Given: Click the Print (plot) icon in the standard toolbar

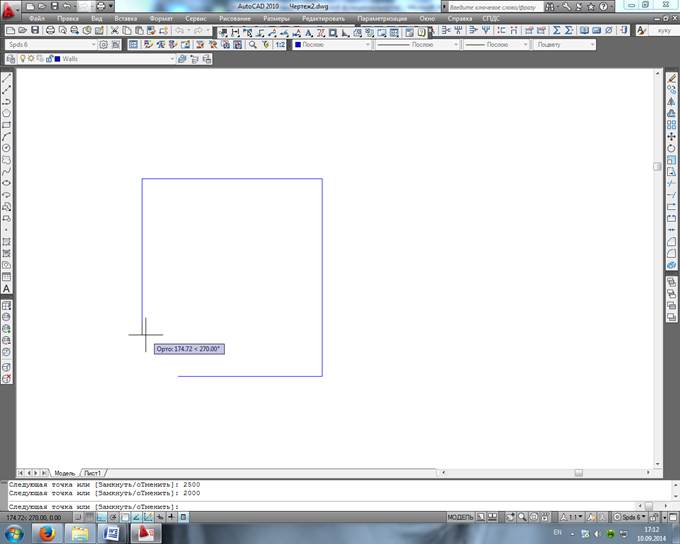Looking at the screenshot, I should (x=50, y=30).
